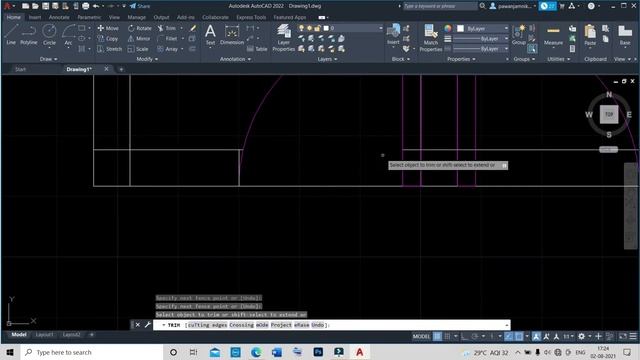The height and width of the screenshot is (360, 640).
Task: Expand the Modify panel
Action: [147, 59]
